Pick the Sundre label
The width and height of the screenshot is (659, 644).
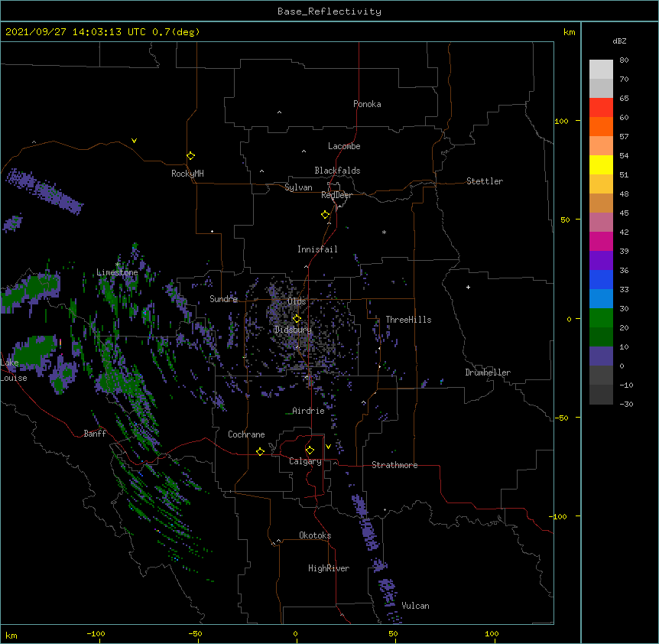(x=223, y=299)
